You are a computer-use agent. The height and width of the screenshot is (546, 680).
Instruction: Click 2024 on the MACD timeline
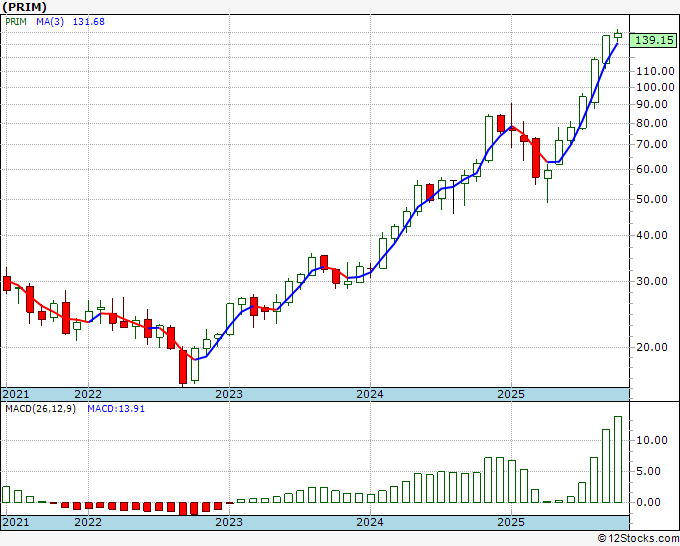click(370, 522)
